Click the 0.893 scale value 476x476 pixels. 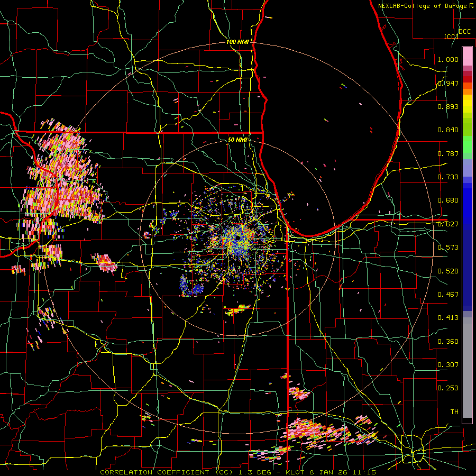click(448, 106)
